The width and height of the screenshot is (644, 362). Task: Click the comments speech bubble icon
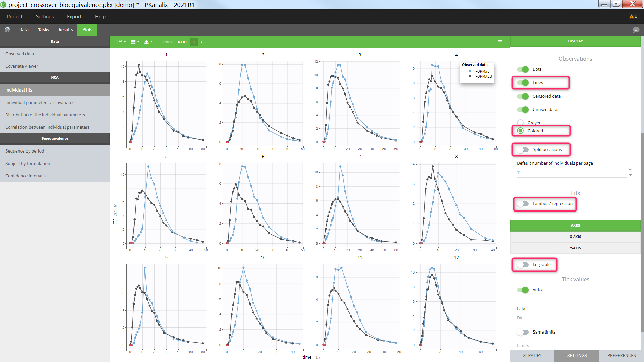click(x=636, y=30)
